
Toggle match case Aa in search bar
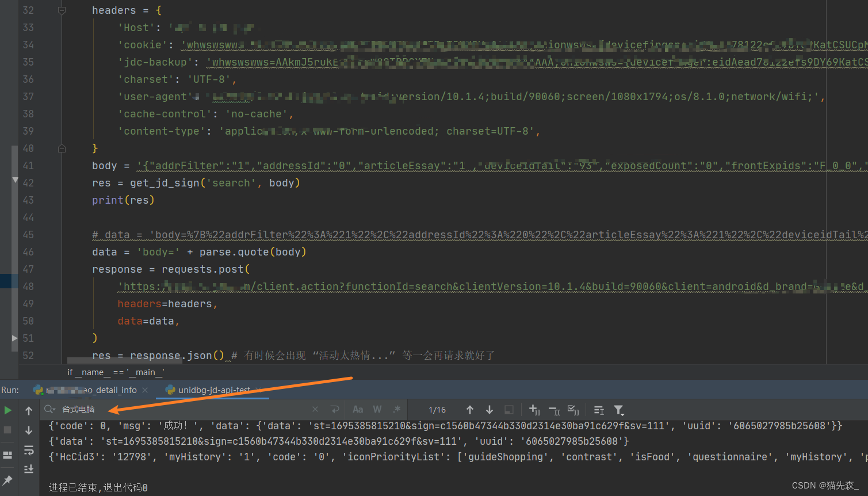(x=358, y=409)
